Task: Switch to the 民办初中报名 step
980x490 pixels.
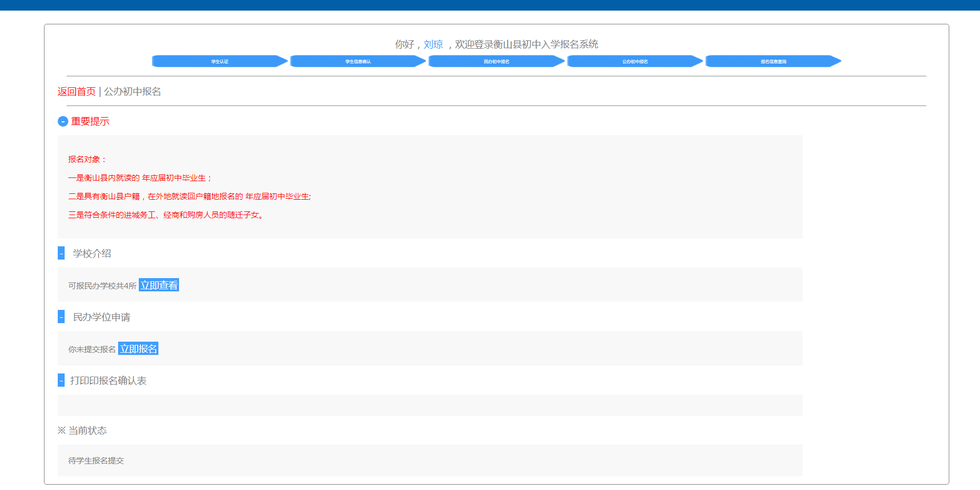Action: (496, 61)
